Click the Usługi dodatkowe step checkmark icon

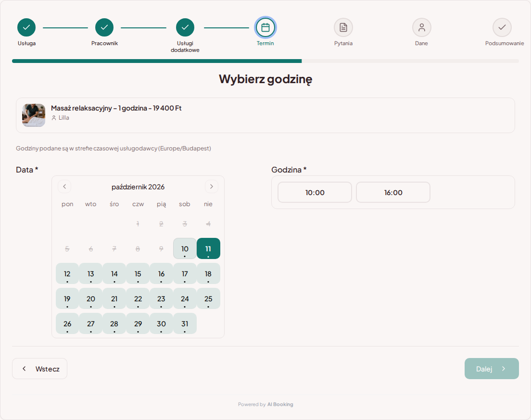185,27
